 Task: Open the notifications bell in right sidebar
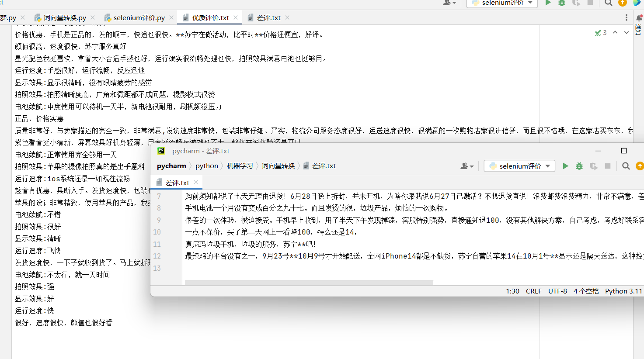639,17
